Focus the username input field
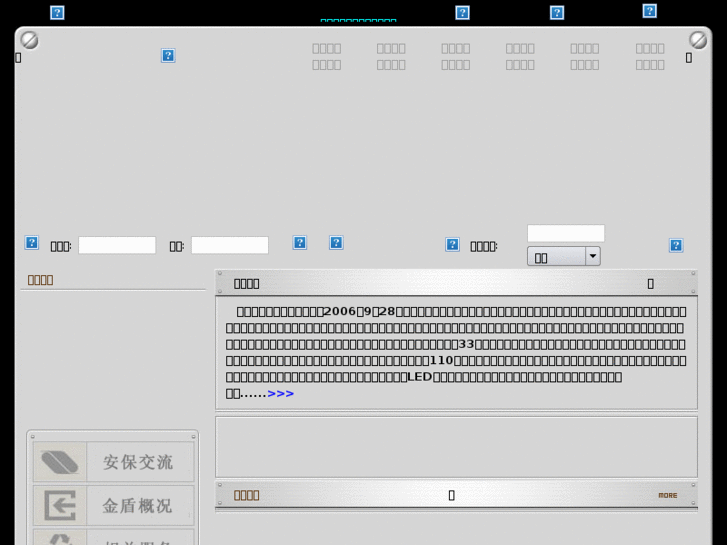Screen dimensions: 727x545 (x=117, y=245)
